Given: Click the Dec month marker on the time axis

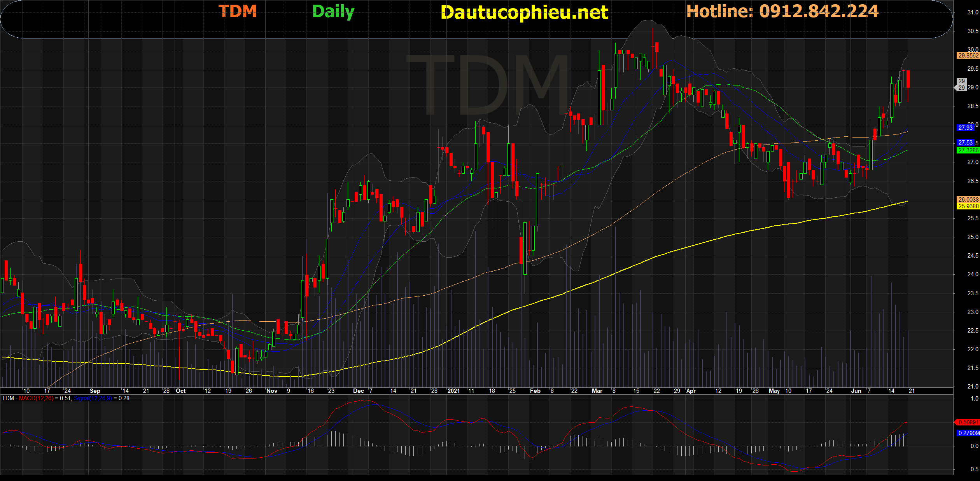Looking at the screenshot, I should pos(358,391).
